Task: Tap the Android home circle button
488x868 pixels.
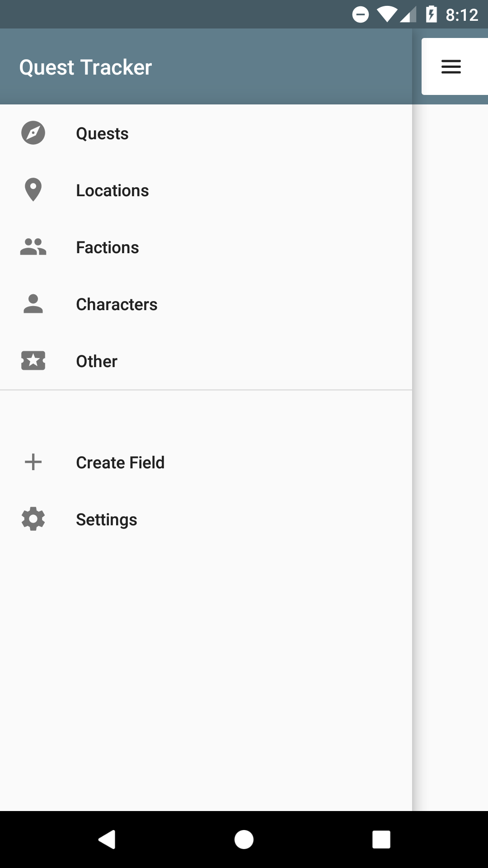Action: (x=244, y=840)
